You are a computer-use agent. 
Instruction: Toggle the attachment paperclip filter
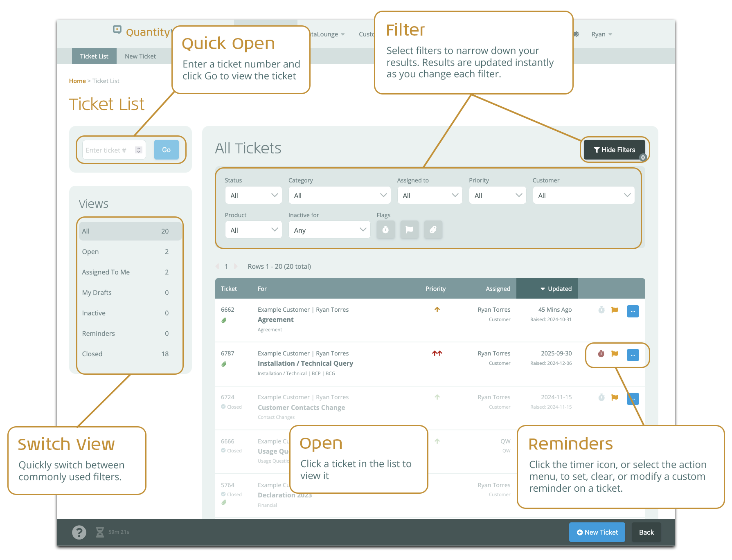click(433, 230)
